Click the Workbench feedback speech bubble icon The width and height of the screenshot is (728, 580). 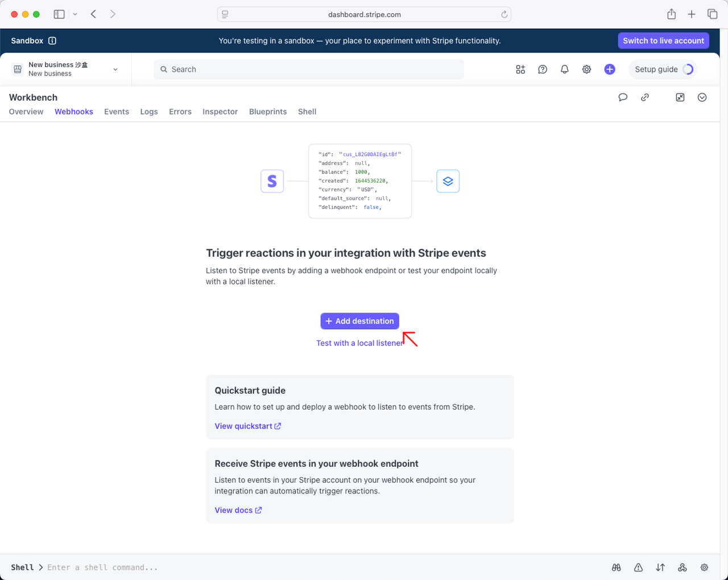point(623,97)
